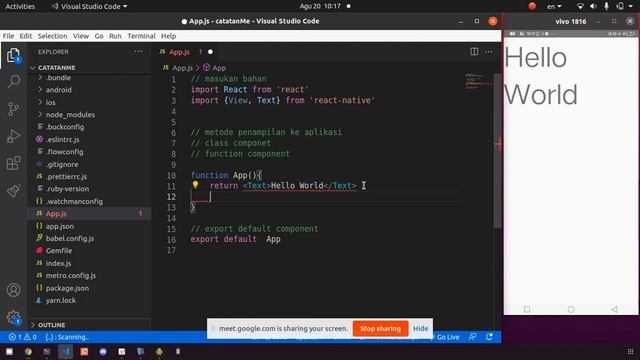Viewport: 640px width, 360px height.
Task: Open package.json in explorer
Action: (x=67, y=288)
